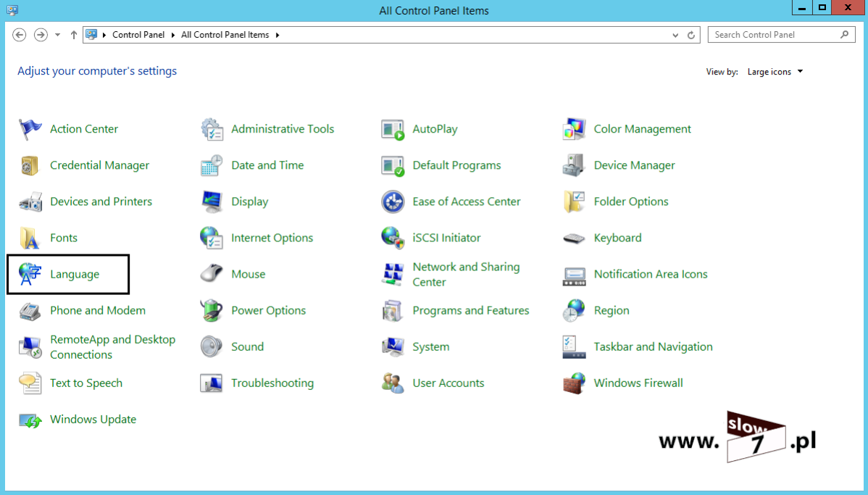The width and height of the screenshot is (868, 495).
Task: Open the Administrative Tools link
Action: [x=283, y=130]
